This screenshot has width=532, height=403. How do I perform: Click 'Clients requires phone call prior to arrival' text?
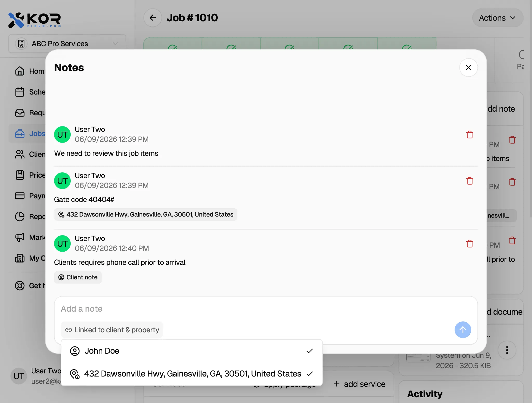tap(120, 262)
